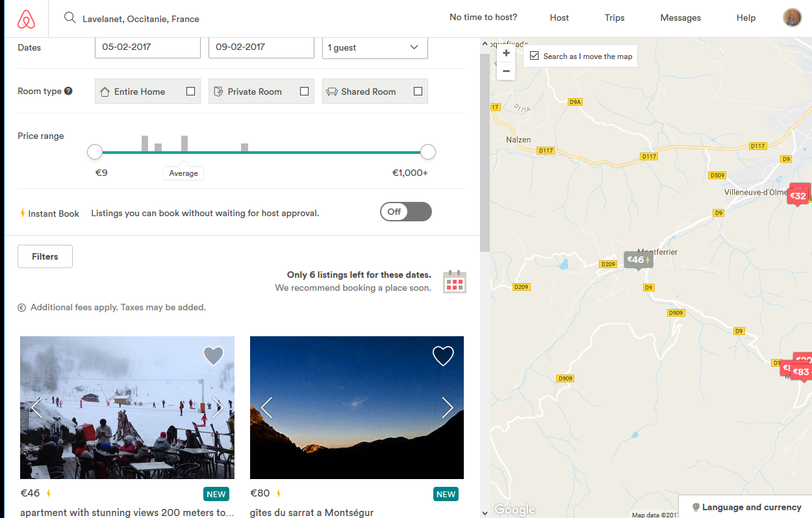Image resolution: width=812 pixels, height=518 pixels.
Task: Go to Messages in top navigation
Action: [x=680, y=18]
